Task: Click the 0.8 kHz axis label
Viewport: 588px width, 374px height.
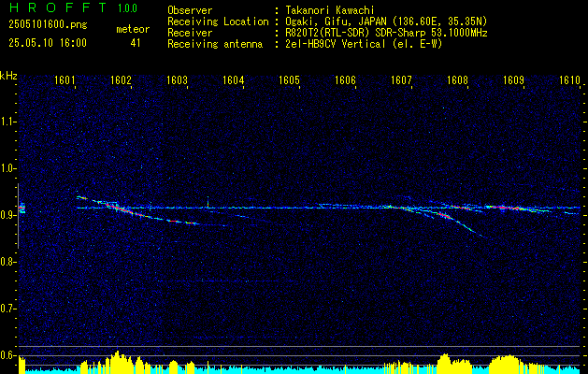Action: [7, 262]
